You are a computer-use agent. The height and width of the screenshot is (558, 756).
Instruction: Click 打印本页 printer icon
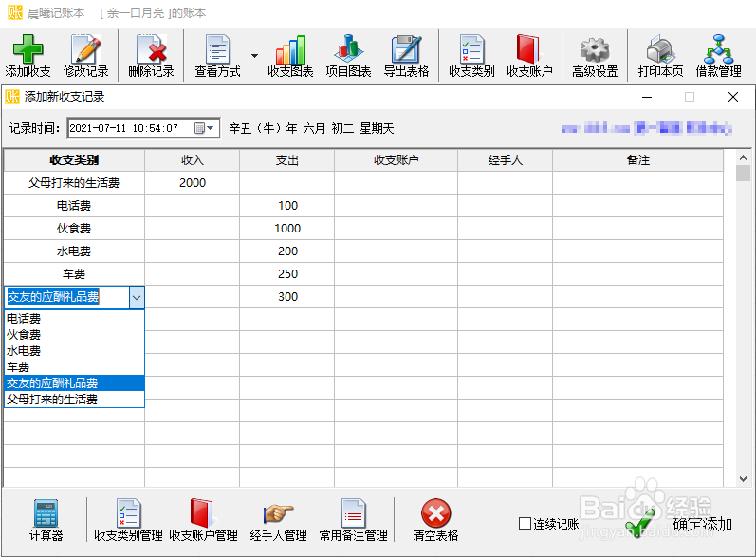660,49
